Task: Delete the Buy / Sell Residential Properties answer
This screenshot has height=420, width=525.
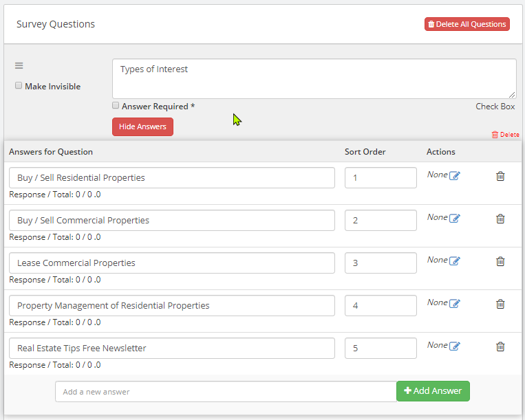Action: click(x=500, y=176)
